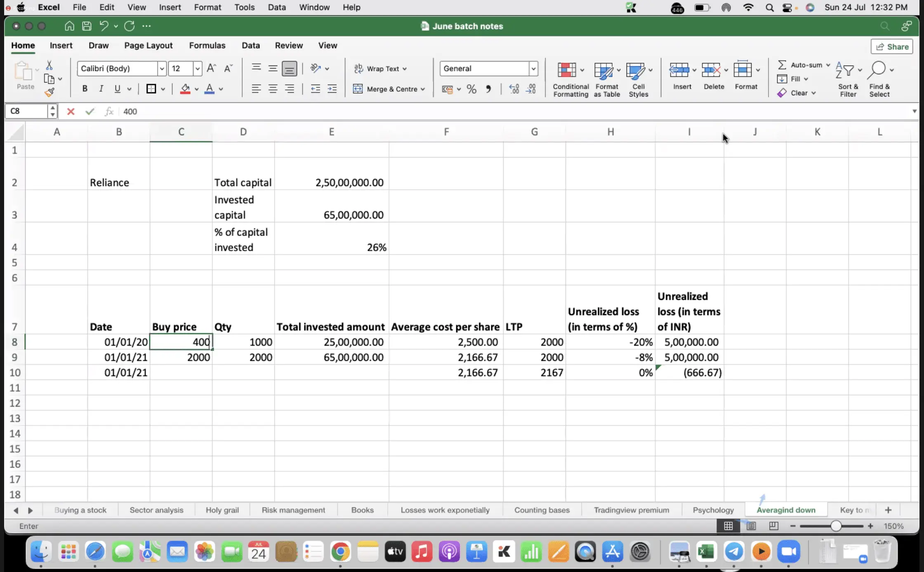
Task: Toggle Italic formatting
Action: click(101, 89)
